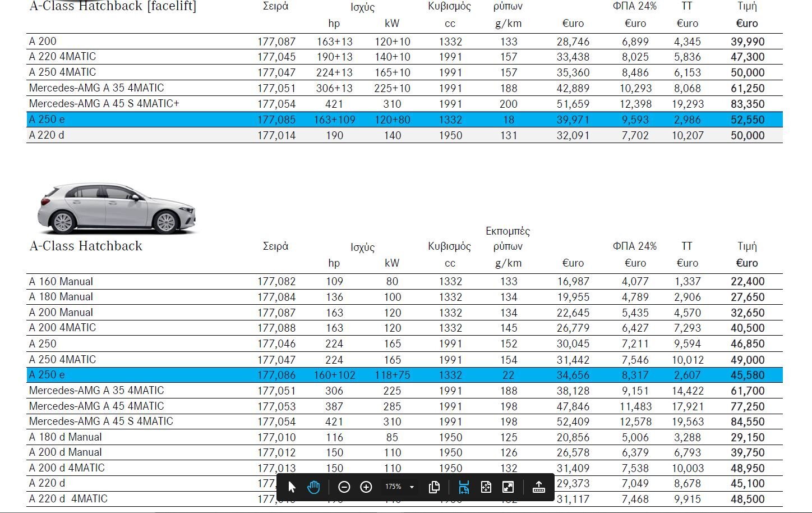
Task: Click emissions value 22 g/km
Action: 509,375
